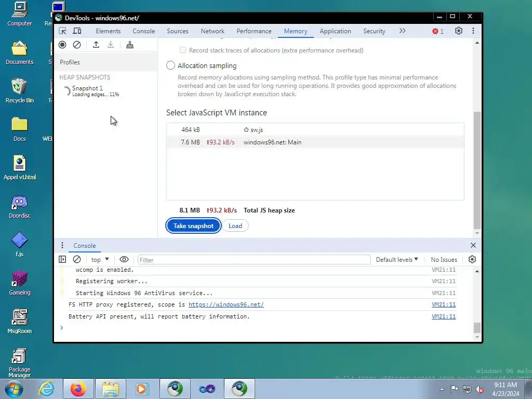This screenshot has height=399, width=532.
Task: Open the Windows Start button
Action: tap(14, 389)
